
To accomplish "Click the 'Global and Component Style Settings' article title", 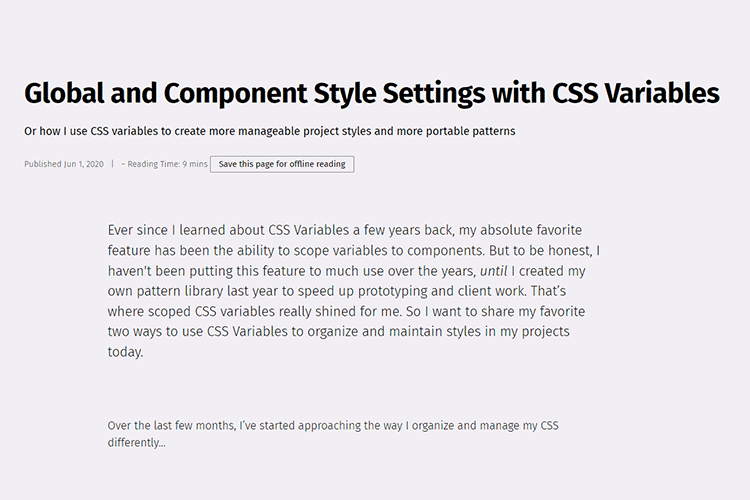I will click(x=371, y=94).
